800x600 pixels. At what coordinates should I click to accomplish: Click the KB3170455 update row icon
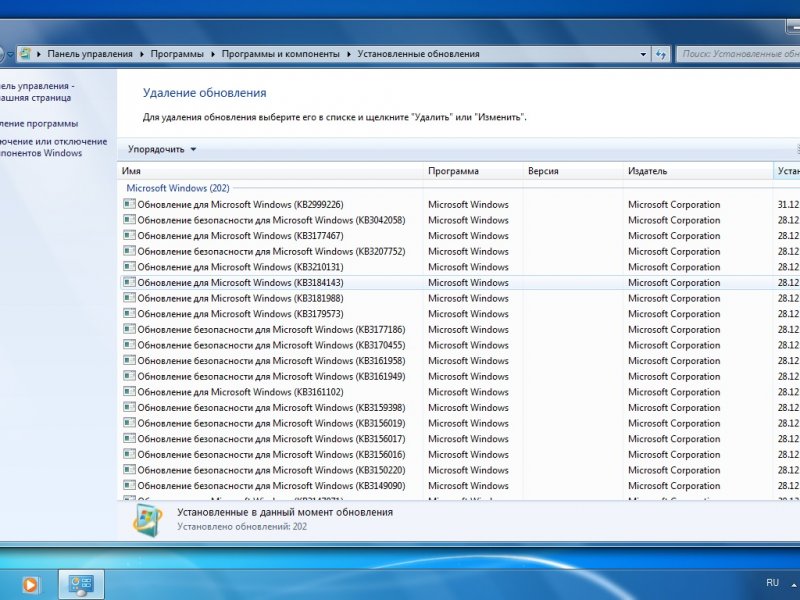click(130, 345)
